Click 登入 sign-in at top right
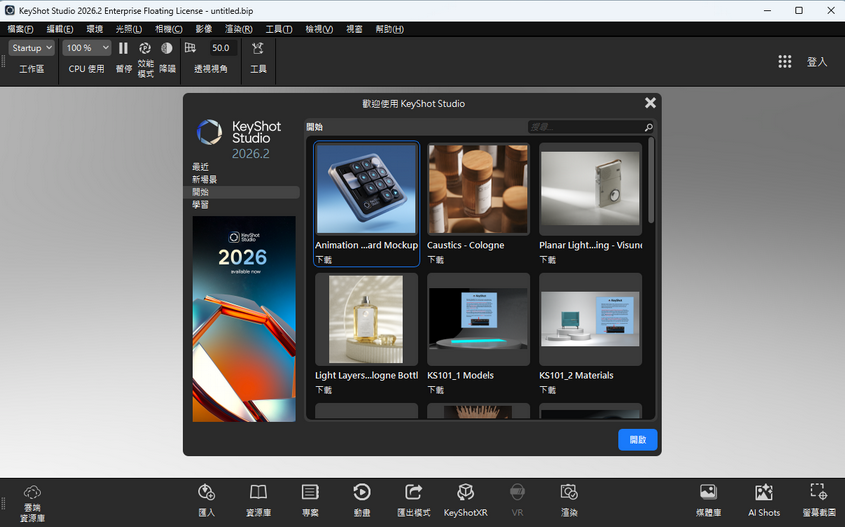Viewport: 845px width, 527px height. point(816,61)
